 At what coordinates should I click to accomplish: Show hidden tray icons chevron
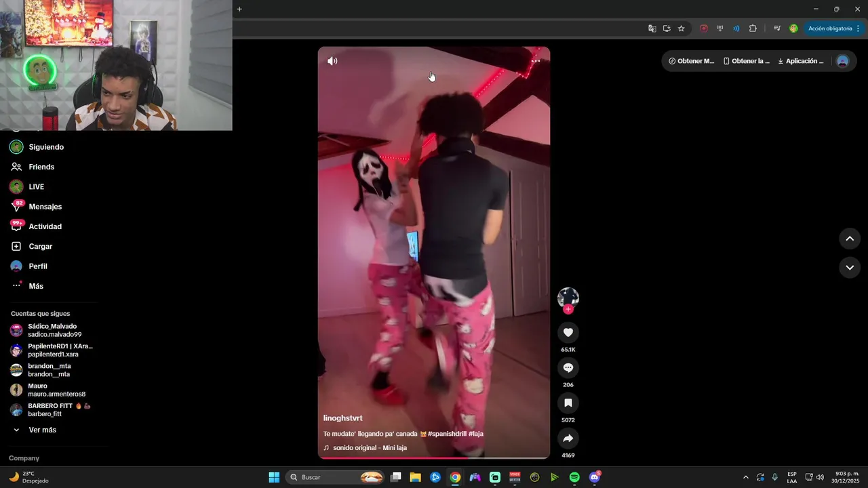point(746,477)
